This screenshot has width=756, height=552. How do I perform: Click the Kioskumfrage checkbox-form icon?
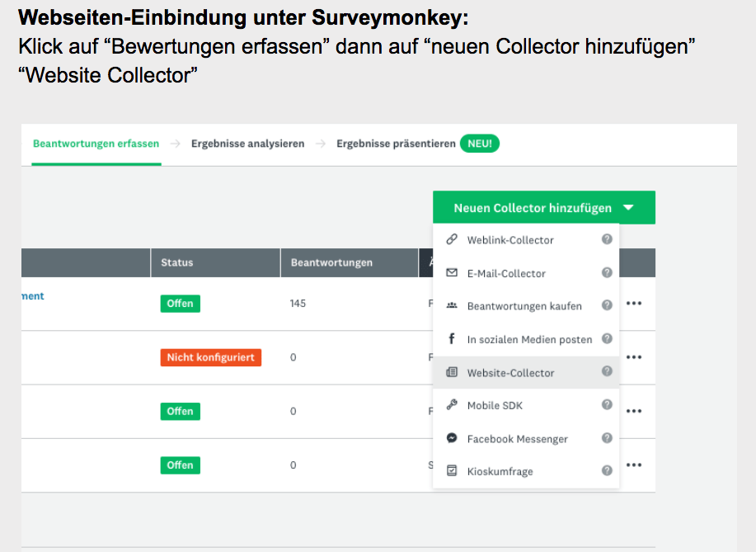[451, 471]
